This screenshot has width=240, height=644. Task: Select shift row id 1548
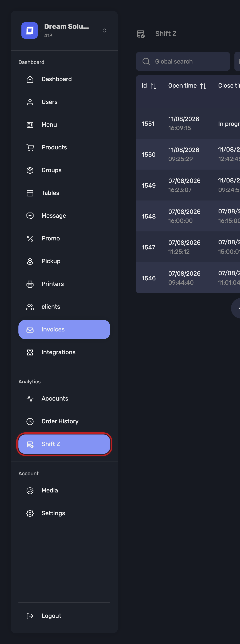[x=149, y=217]
